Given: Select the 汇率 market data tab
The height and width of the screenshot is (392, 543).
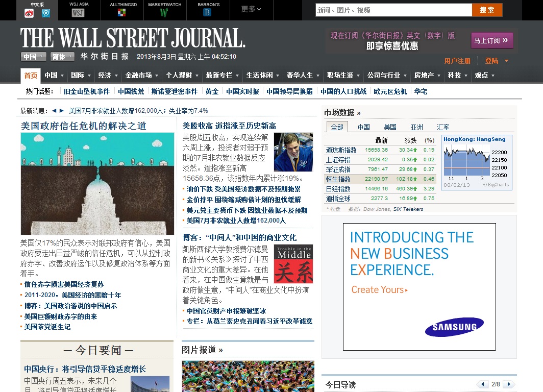Looking at the screenshot, I should (x=443, y=127).
